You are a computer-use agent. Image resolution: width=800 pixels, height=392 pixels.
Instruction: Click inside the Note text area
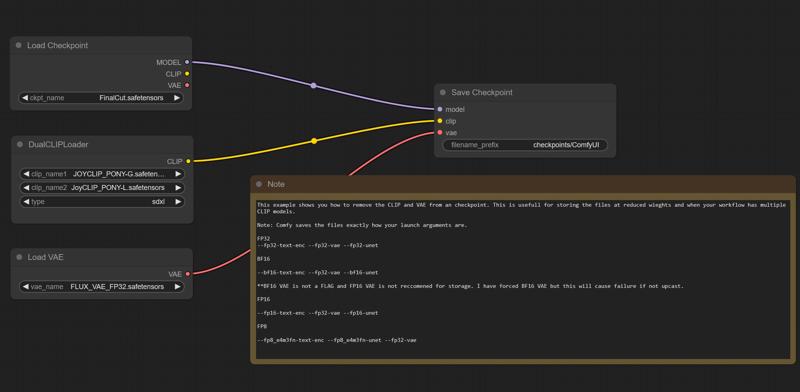pyautogui.click(x=523, y=278)
